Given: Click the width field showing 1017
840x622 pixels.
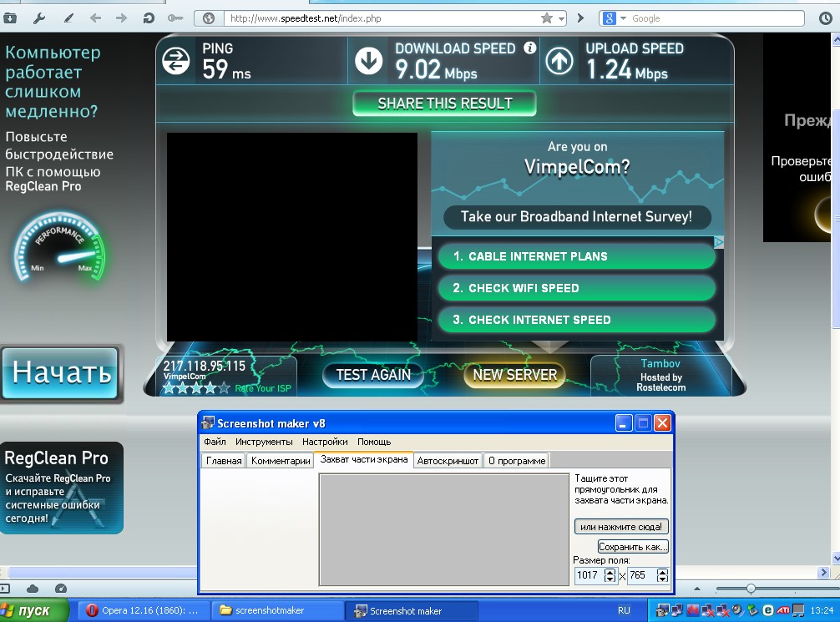Looking at the screenshot, I should click(590, 575).
